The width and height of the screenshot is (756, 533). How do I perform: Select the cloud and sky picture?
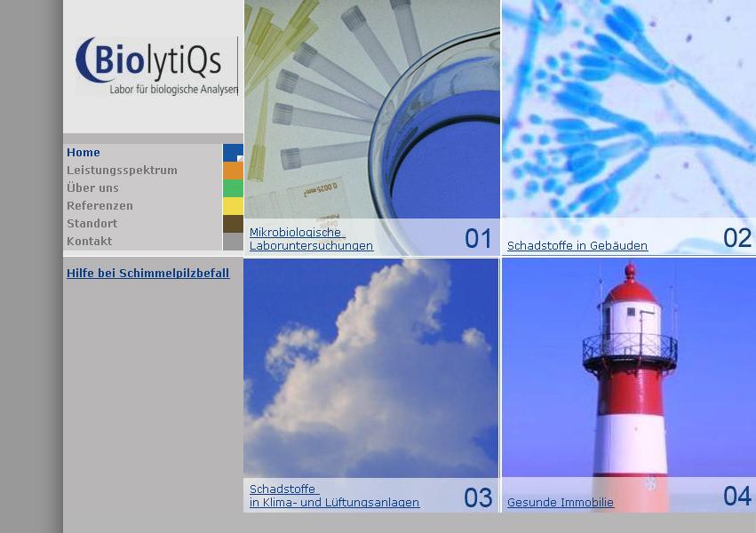(x=371, y=364)
